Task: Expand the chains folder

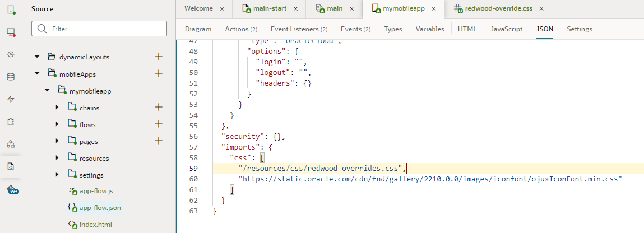Action: (x=57, y=108)
